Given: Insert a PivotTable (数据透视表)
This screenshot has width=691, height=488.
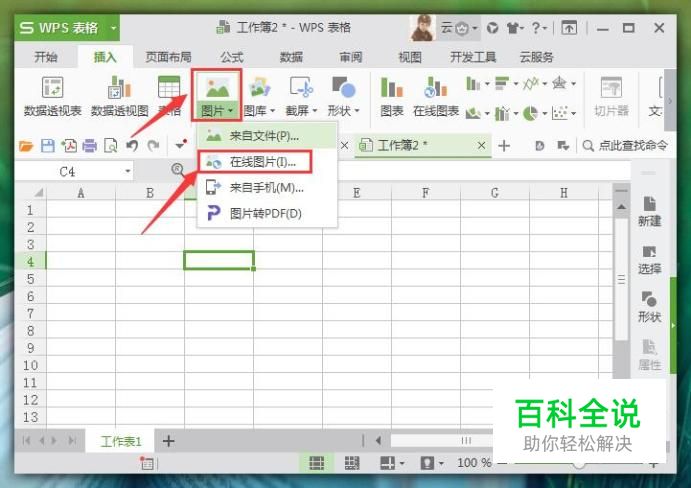Looking at the screenshot, I should [52, 97].
